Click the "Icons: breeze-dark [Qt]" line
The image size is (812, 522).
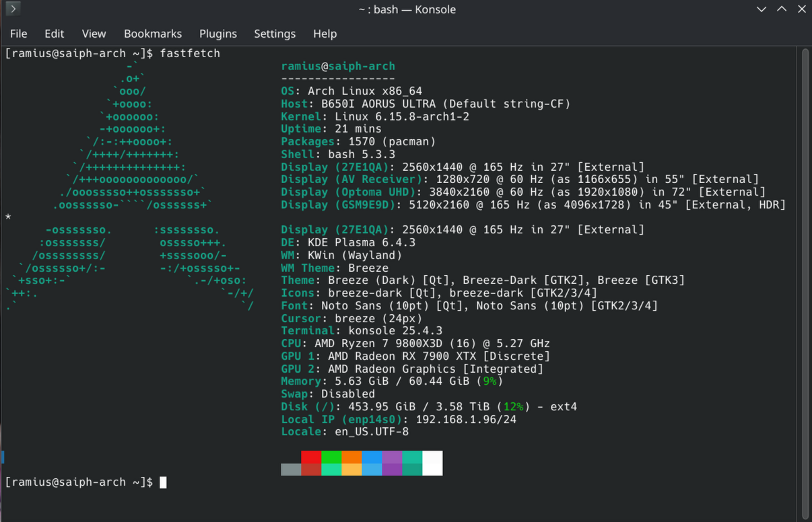(439, 293)
